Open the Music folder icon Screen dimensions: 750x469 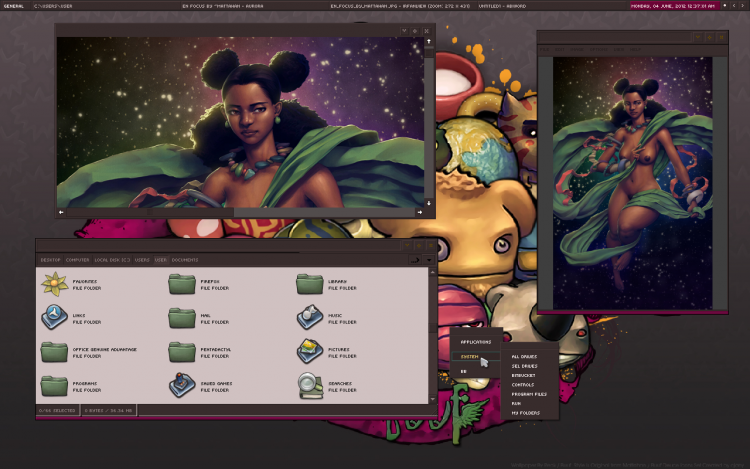[x=310, y=319]
